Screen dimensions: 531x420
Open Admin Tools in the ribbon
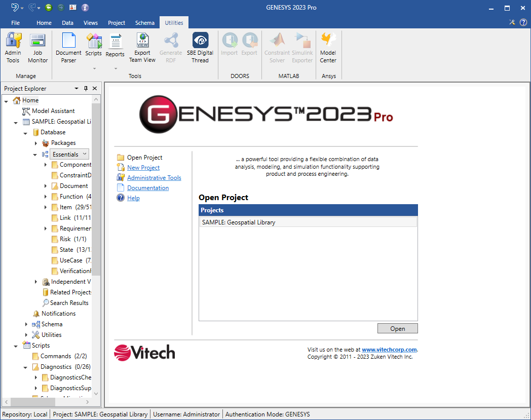pos(13,49)
